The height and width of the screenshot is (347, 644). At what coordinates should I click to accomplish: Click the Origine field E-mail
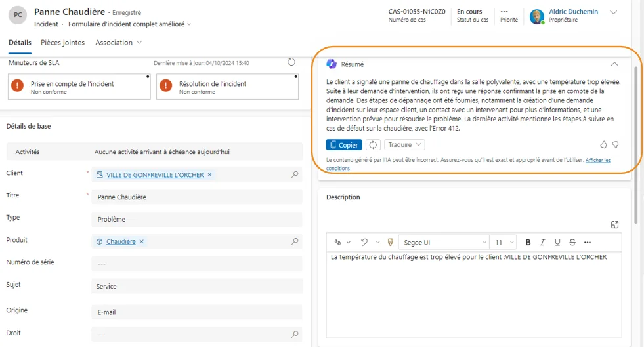coord(197,312)
